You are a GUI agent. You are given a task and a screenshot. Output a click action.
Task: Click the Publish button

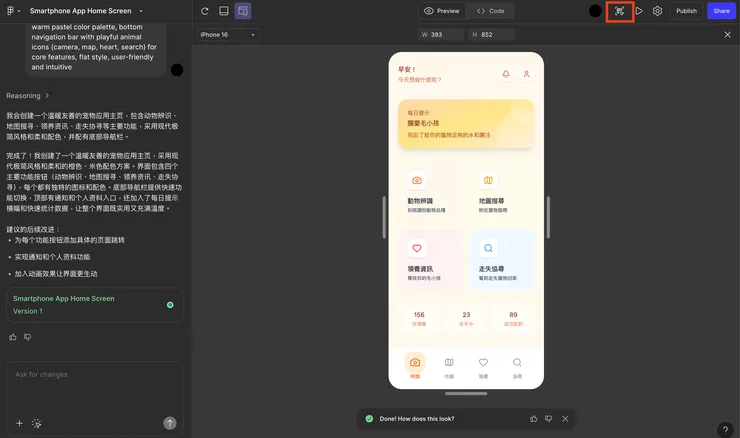(x=686, y=11)
